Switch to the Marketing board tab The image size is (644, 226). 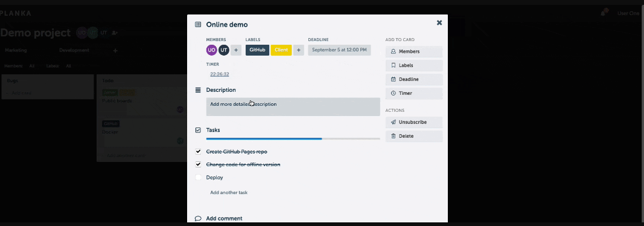tap(16, 50)
